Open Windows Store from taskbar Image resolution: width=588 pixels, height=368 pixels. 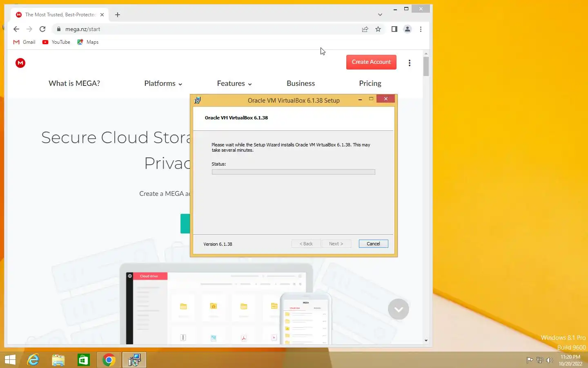84,360
